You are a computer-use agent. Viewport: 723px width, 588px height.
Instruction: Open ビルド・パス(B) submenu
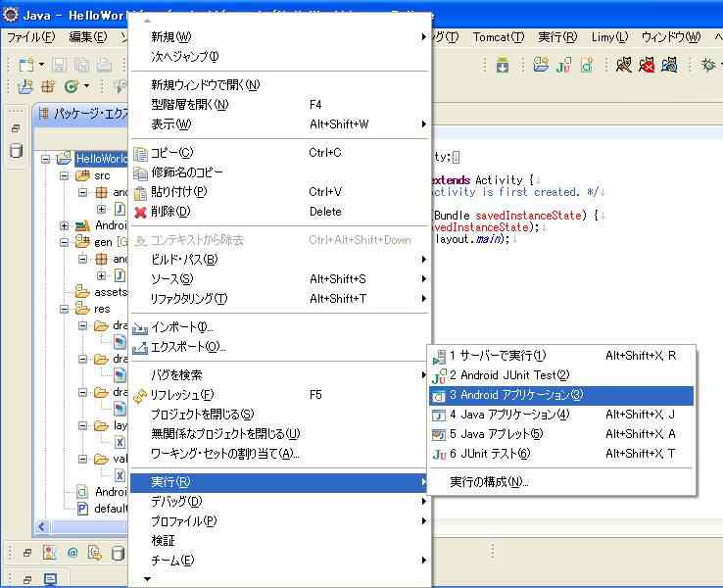pos(280,260)
